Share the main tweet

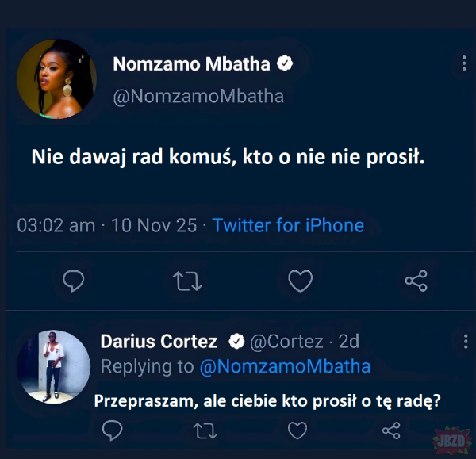(416, 280)
